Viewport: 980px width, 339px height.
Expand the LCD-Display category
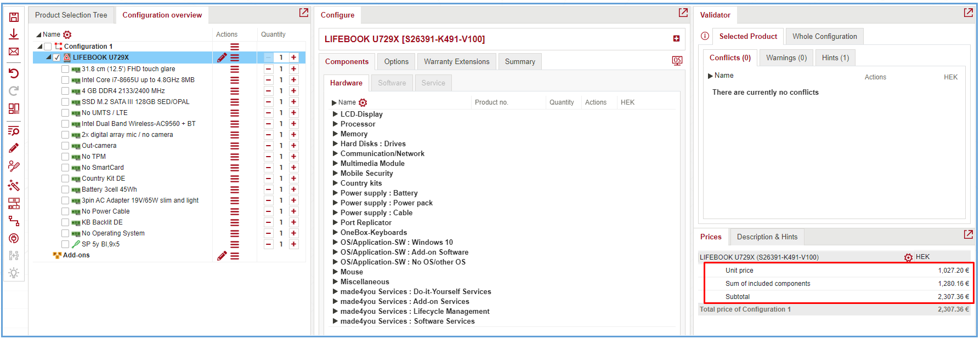335,114
